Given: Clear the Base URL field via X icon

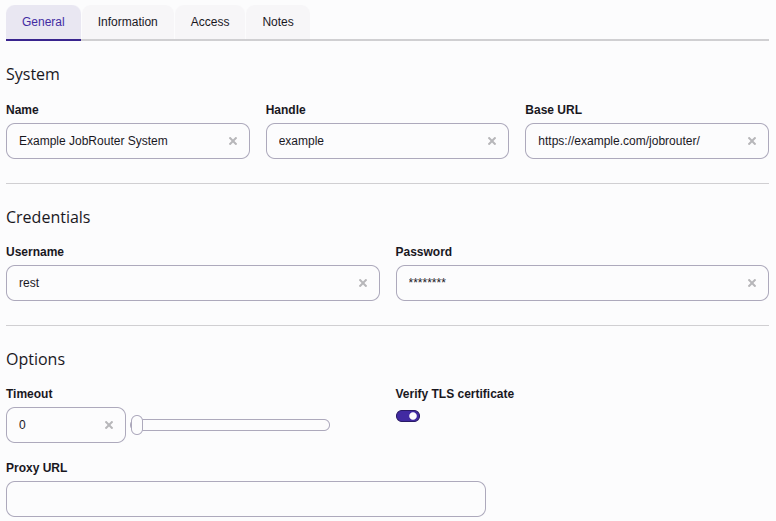Looking at the screenshot, I should click(x=752, y=141).
